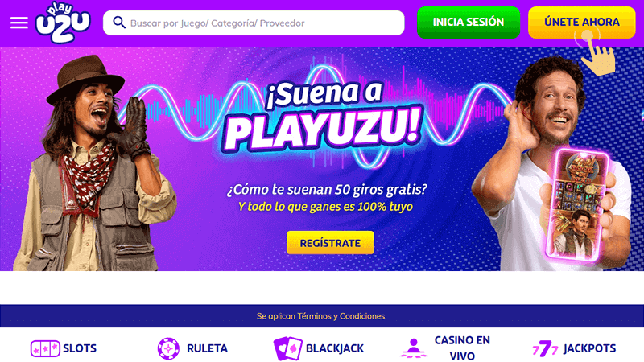644x362 pixels.
Task: Click the roulette chip icon
Action: (x=168, y=348)
